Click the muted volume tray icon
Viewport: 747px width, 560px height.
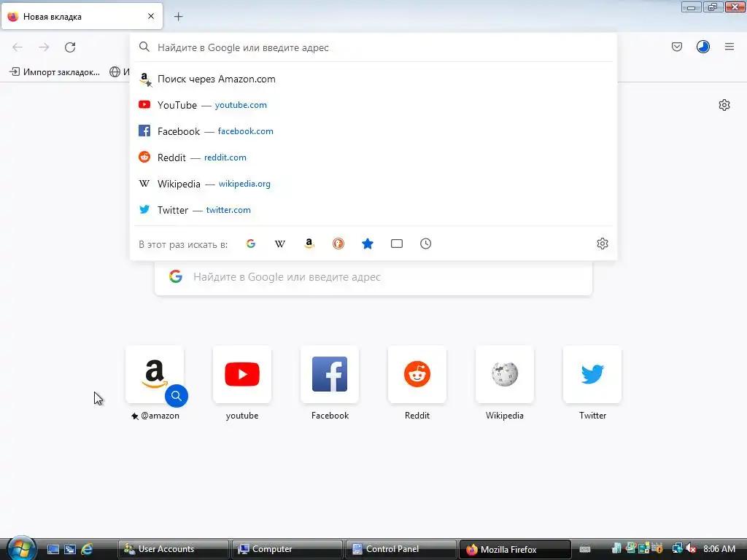tap(692, 548)
